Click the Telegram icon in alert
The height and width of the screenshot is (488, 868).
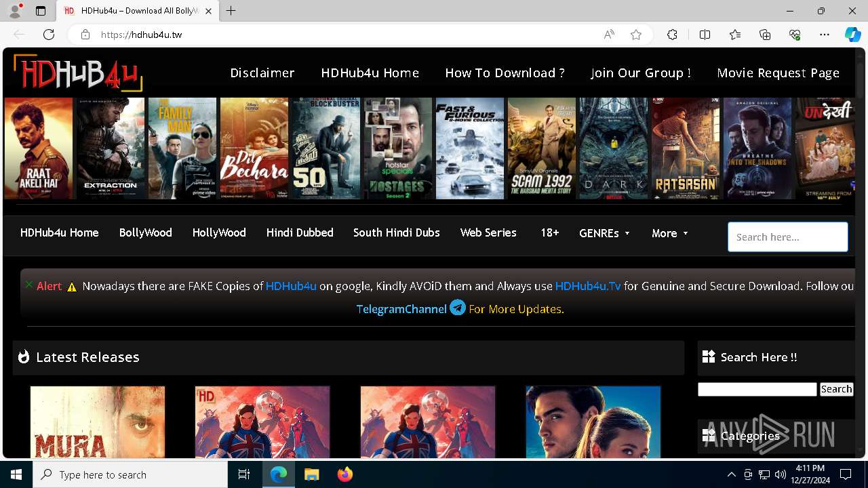pos(458,308)
